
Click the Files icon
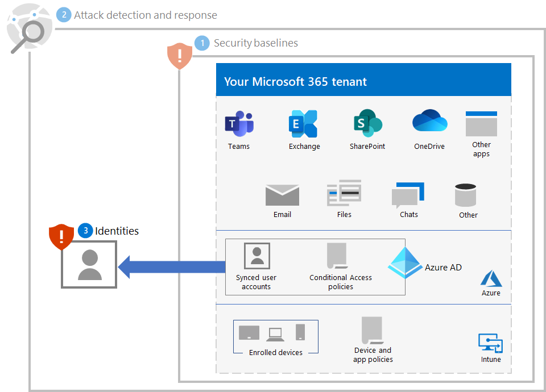pos(344,193)
